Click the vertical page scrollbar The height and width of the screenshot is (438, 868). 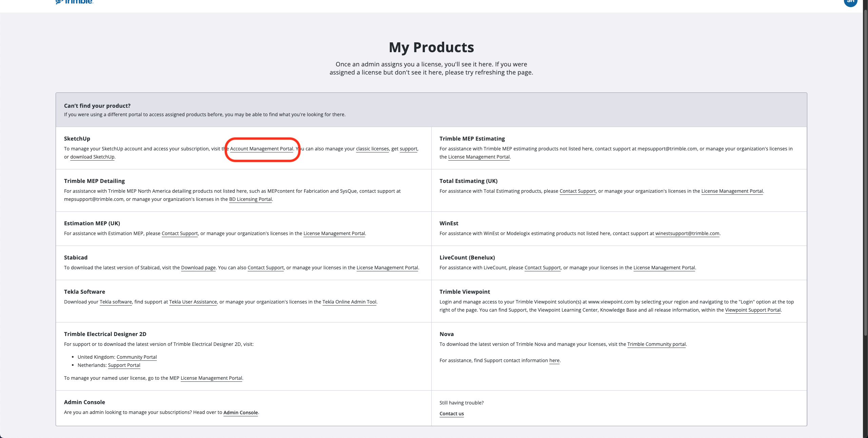pyautogui.click(x=865, y=173)
